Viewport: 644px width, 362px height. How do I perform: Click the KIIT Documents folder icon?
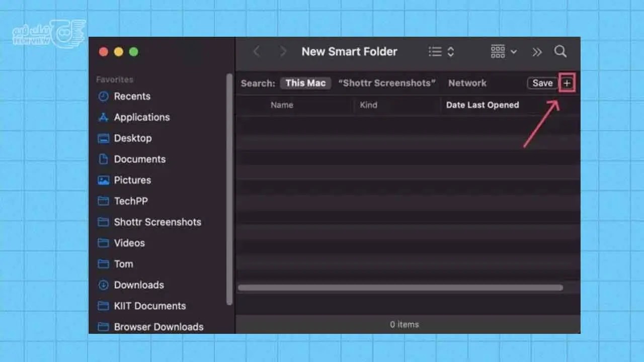click(x=103, y=306)
